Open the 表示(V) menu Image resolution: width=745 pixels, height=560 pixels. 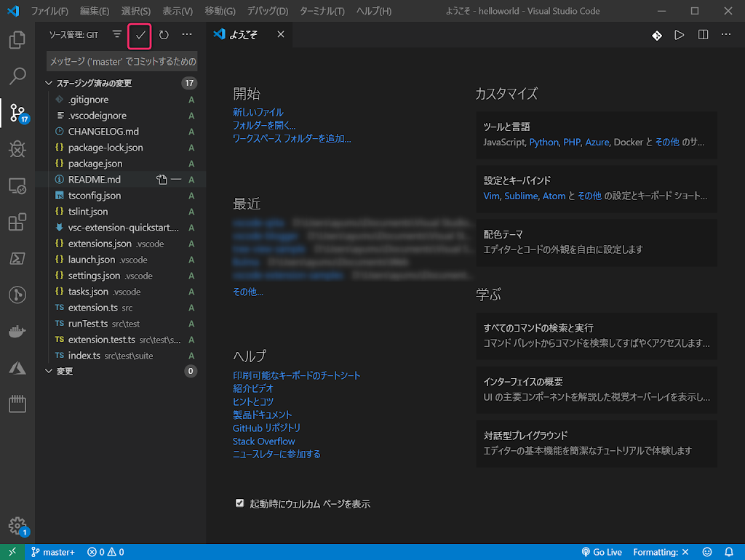[x=178, y=11]
